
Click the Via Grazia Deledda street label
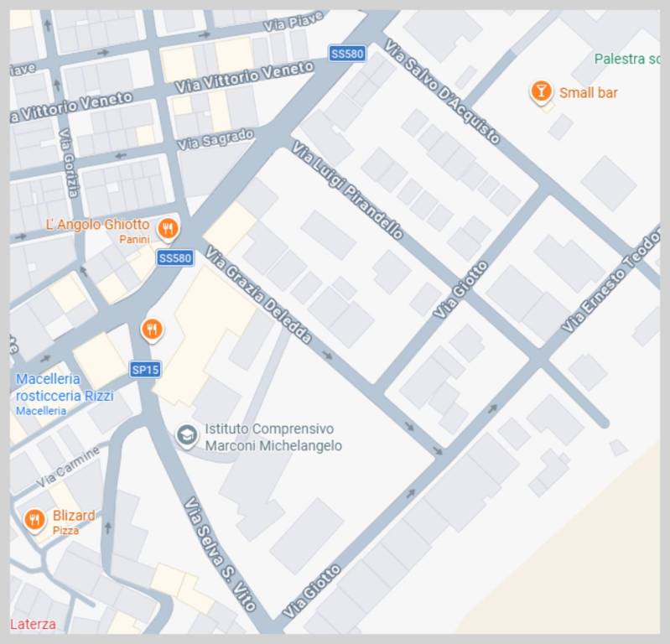[x=257, y=295]
